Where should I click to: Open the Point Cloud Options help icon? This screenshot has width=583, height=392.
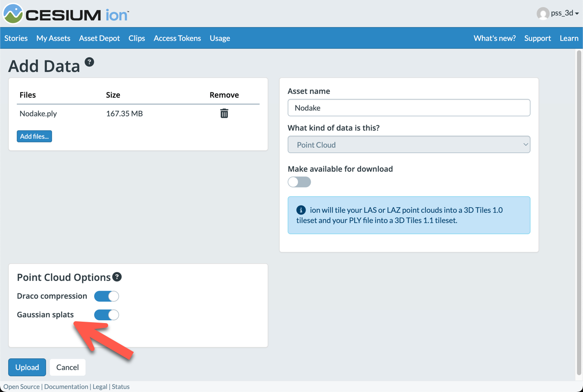pyautogui.click(x=117, y=277)
